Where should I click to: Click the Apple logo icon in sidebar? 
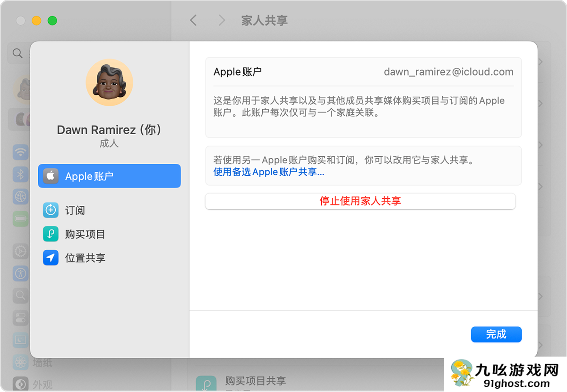click(51, 176)
